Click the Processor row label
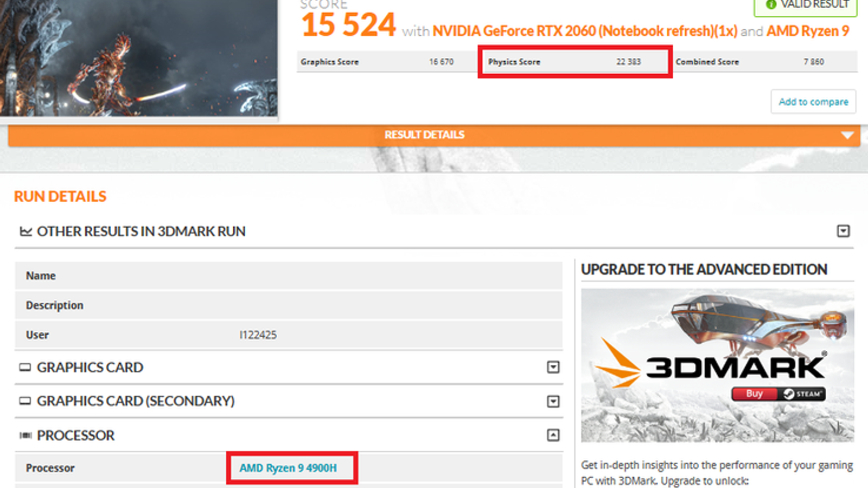Screen dimensions: 868x488 50,468
